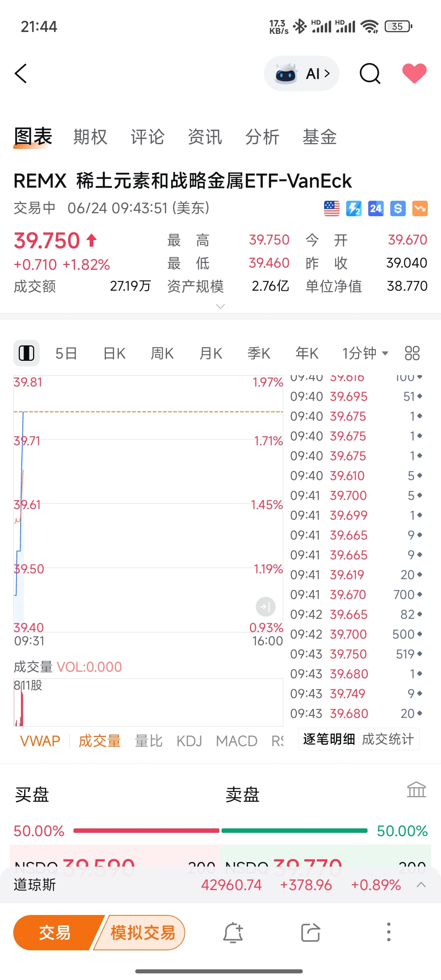Click the chart expand arrow circle
This screenshot has width=441, height=980.
coord(265,607)
